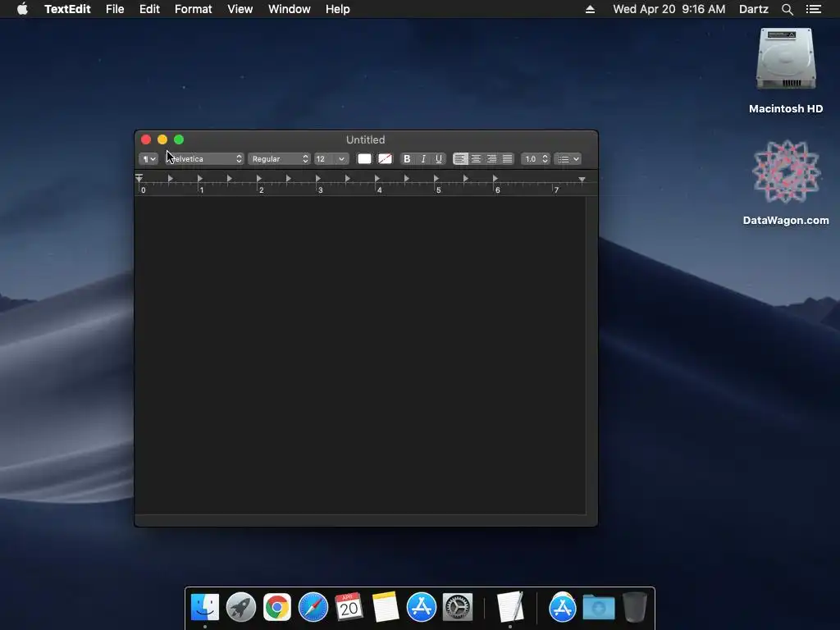Click the date and time in menu bar
840x630 pixels.
(669, 9)
